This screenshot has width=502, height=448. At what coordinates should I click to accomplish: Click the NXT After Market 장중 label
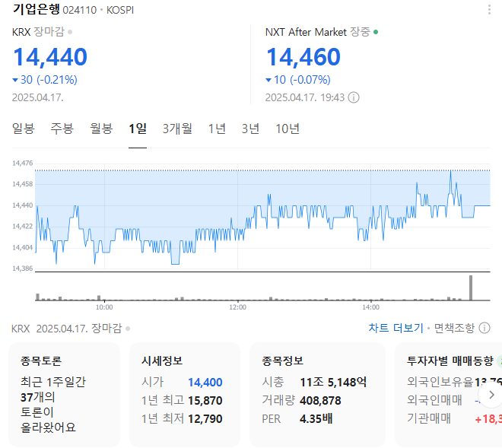tap(322, 32)
